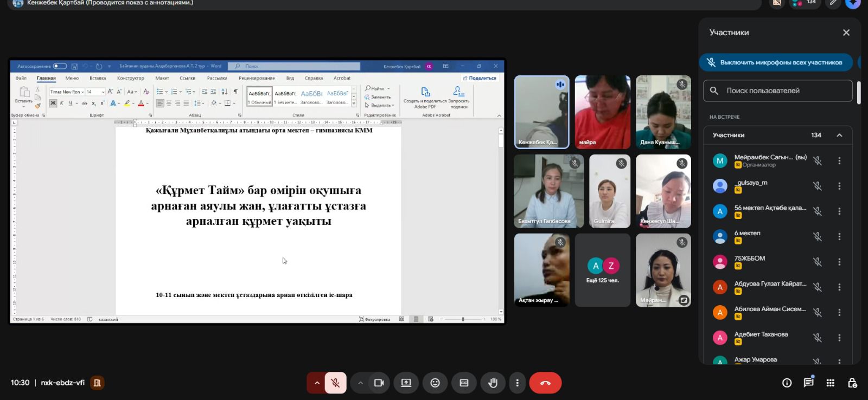The height and width of the screenshot is (400, 868).
Task: Open more options menu in bottom bar
Action: pos(517,383)
